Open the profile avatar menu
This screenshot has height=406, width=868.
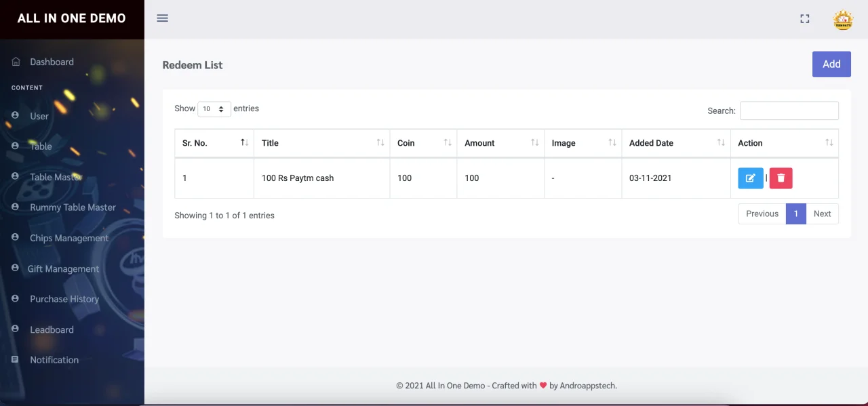(x=843, y=20)
